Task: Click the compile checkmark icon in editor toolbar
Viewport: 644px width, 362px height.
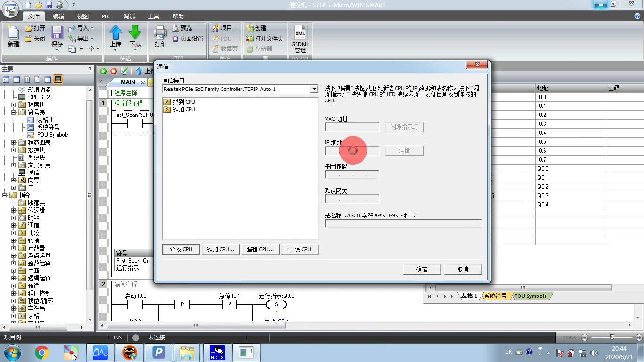Action: point(124,71)
